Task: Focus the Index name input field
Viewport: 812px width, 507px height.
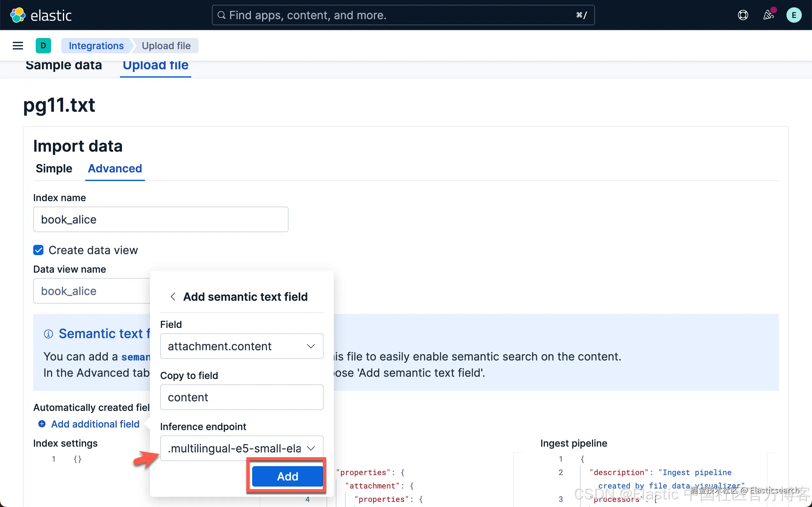Action: tap(161, 219)
